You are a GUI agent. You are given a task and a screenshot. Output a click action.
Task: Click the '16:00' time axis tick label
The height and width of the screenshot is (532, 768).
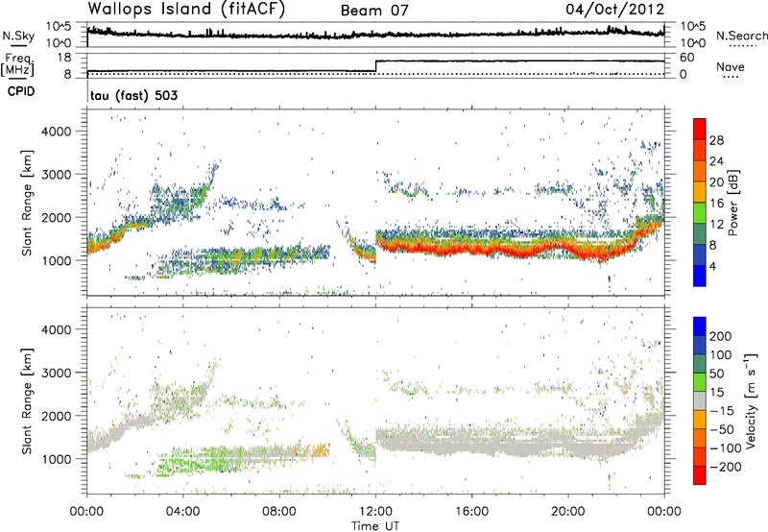click(x=471, y=512)
